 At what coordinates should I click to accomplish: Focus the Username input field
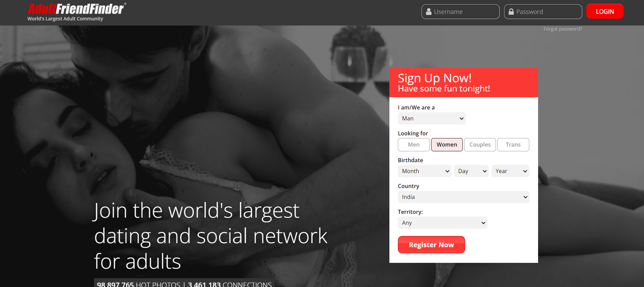coord(460,12)
